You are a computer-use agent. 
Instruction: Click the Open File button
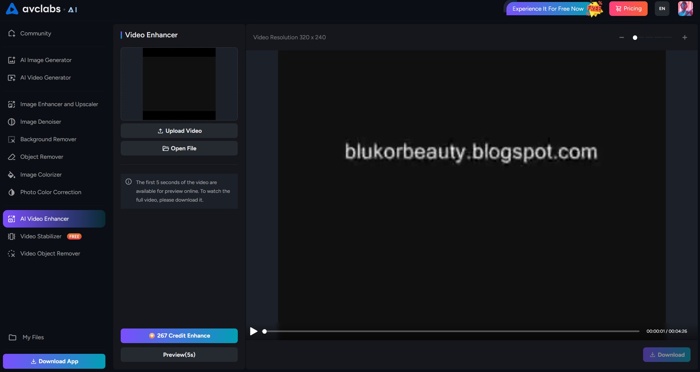(179, 148)
